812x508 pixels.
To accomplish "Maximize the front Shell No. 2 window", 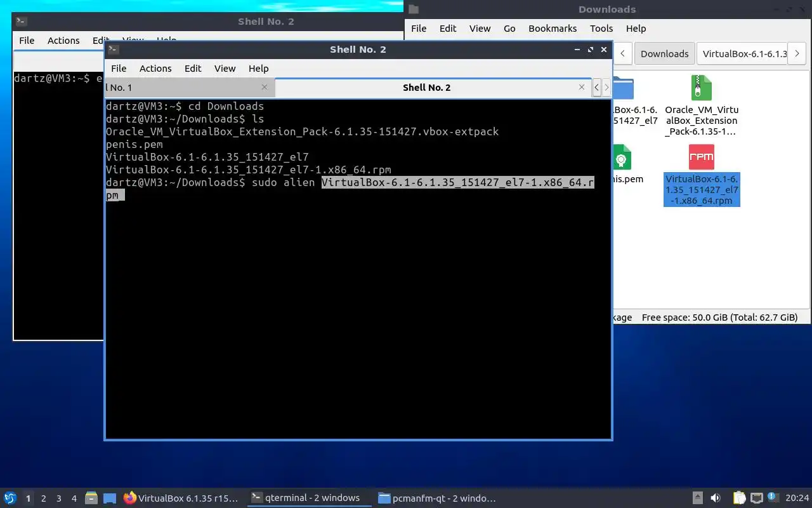I will (591, 49).
